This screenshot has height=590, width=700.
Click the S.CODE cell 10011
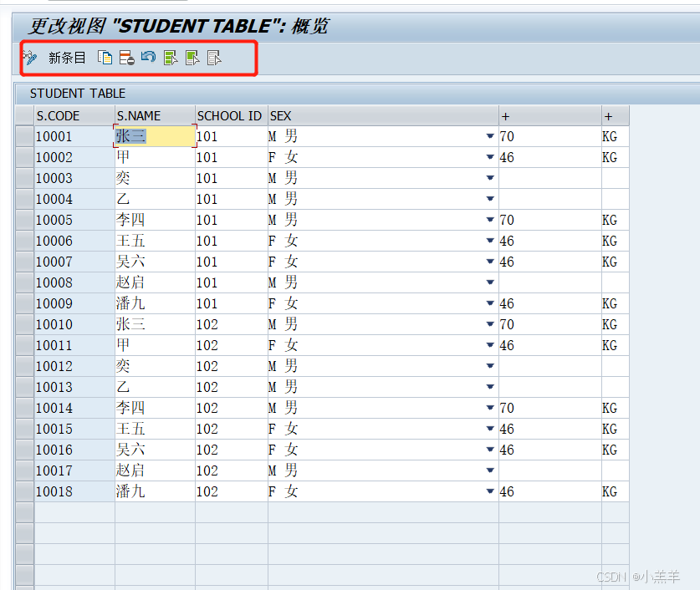tap(74, 345)
